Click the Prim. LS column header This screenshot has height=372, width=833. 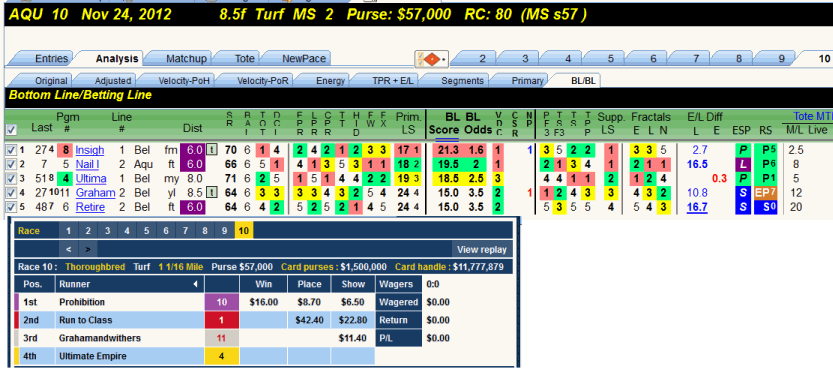pyautogui.click(x=409, y=123)
